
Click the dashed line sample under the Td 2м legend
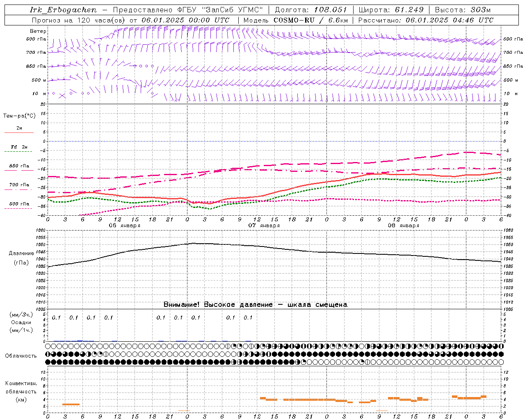18,152
